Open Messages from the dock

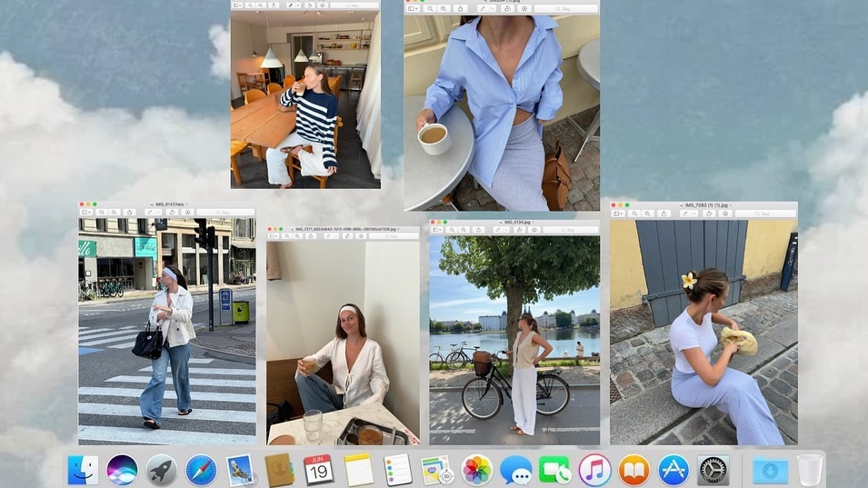coord(516,470)
